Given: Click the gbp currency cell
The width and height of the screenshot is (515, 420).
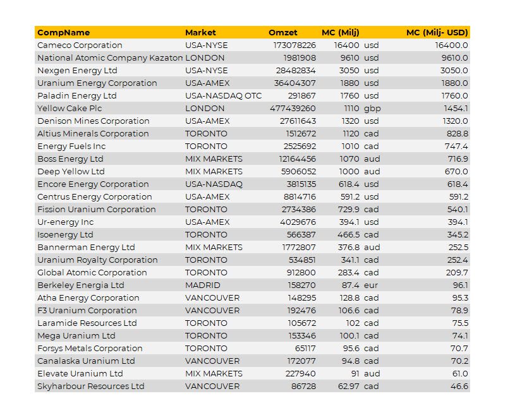Looking at the screenshot, I should 372,109.
